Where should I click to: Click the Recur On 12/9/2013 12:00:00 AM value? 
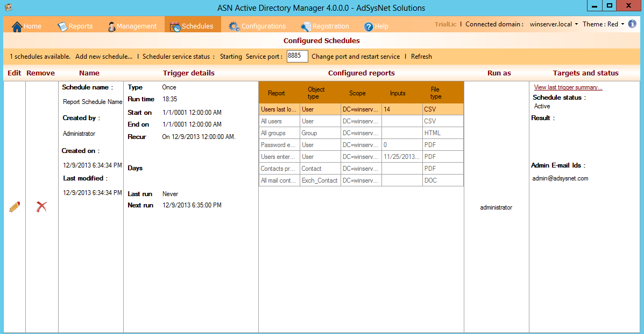click(199, 136)
